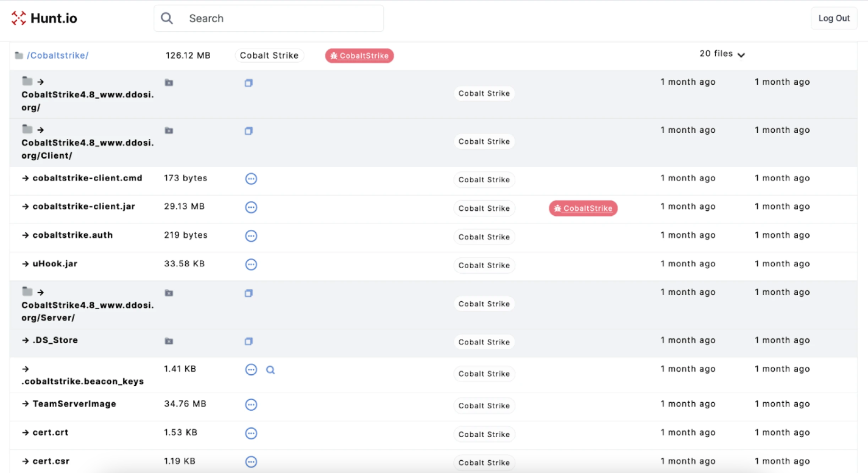Image resolution: width=868 pixels, height=473 pixels.
Task: Click Cobalt Strike tag in TeamServerImage row
Action: pos(484,406)
